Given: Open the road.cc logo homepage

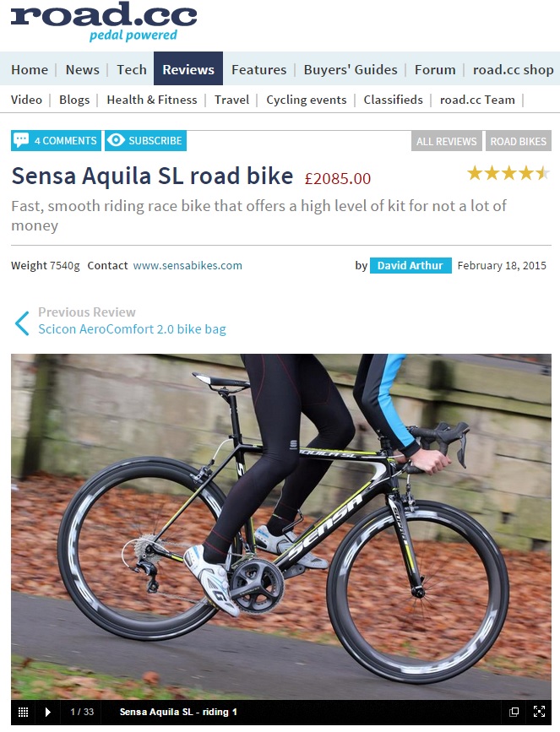Looking at the screenshot, I should pos(104,21).
